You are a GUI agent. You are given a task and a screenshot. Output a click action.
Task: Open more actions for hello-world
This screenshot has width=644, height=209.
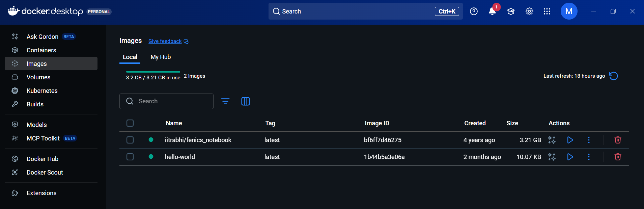pyautogui.click(x=589, y=157)
